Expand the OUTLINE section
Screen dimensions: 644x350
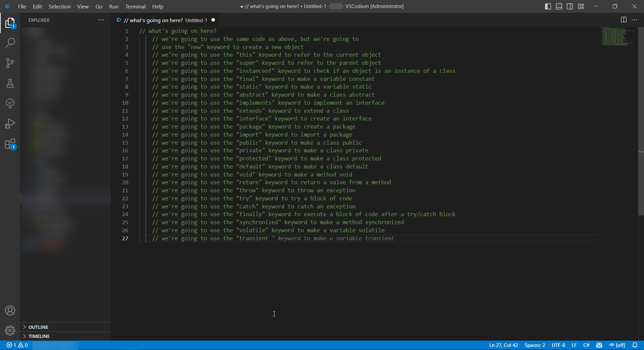(x=65, y=327)
